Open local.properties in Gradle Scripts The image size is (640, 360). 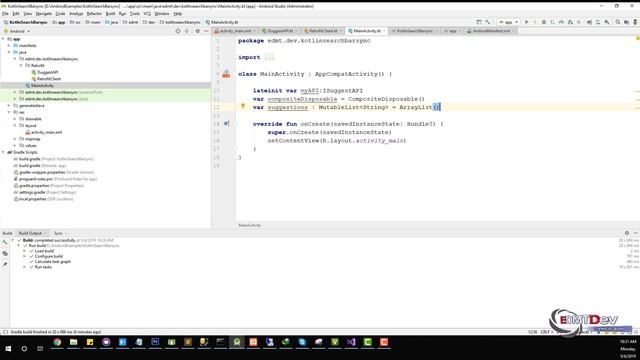[x=32, y=199]
